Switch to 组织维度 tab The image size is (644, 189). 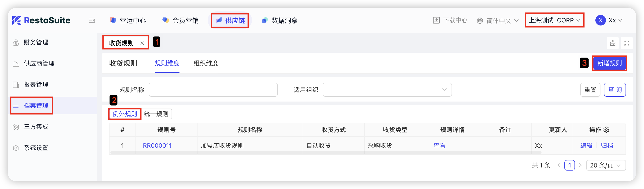coord(206,64)
